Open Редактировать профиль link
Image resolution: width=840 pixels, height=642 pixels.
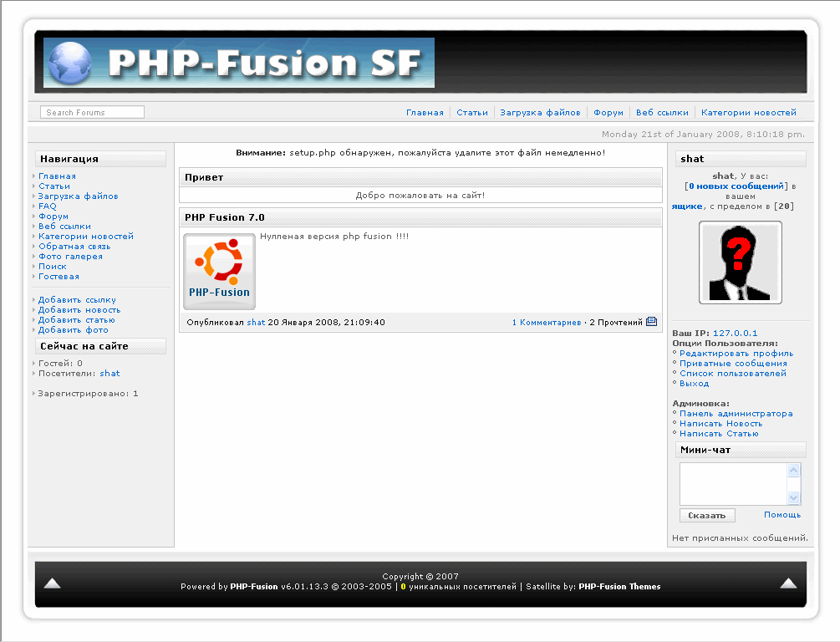click(x=736, y=354)
